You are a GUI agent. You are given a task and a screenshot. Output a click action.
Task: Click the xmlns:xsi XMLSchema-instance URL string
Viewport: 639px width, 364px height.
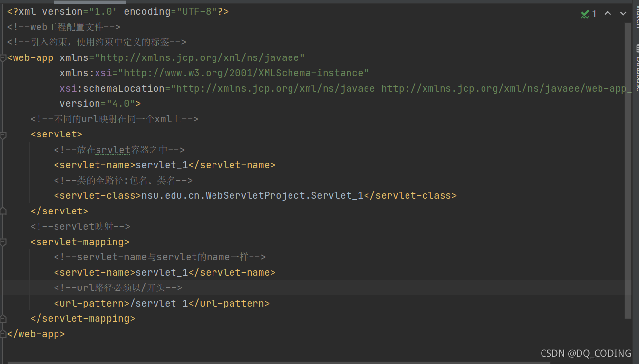pos(244,73)
